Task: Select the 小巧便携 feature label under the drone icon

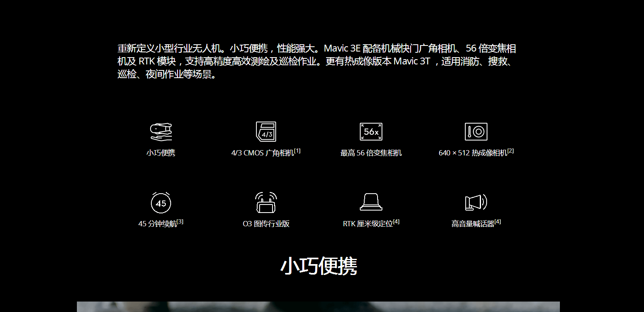Action: click(x=161, y=153)
